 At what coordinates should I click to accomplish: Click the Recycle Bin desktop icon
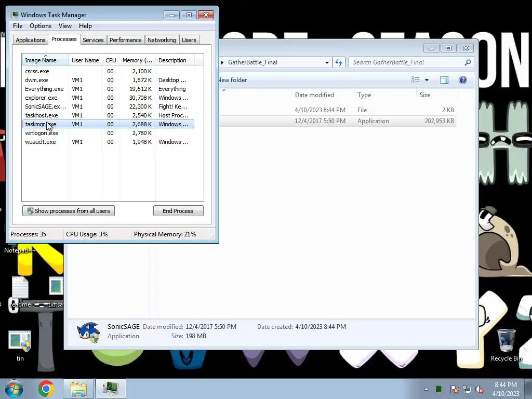coord(507,345)
